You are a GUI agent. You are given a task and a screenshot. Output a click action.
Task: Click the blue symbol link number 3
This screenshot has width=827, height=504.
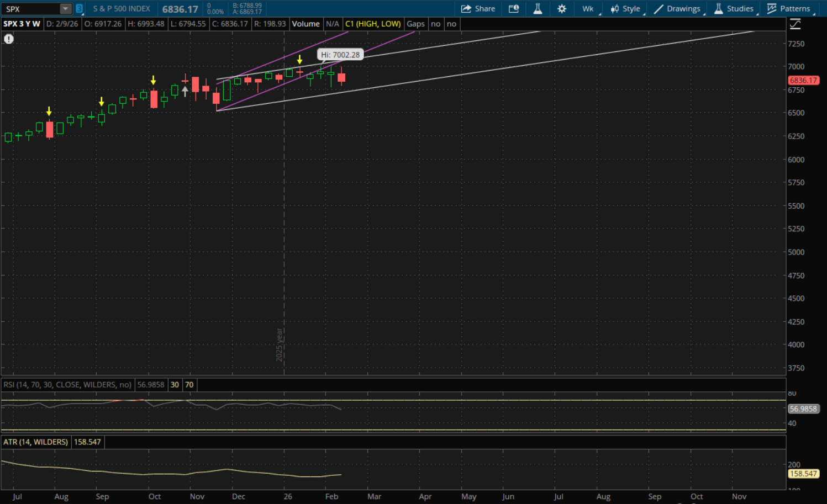tap(79, 9)
